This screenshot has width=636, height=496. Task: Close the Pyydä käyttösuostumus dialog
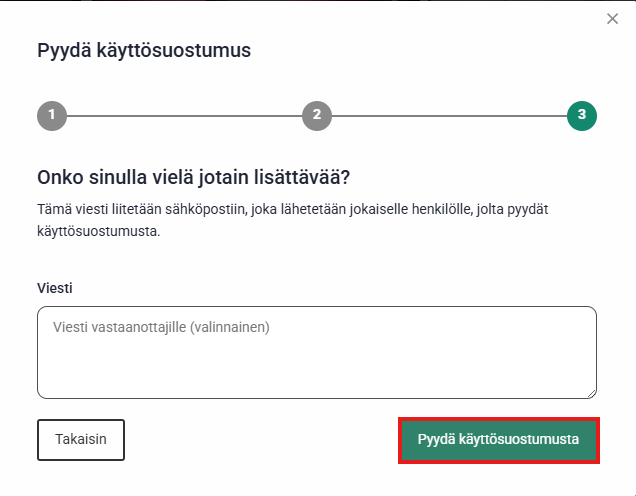pos(613,19)
